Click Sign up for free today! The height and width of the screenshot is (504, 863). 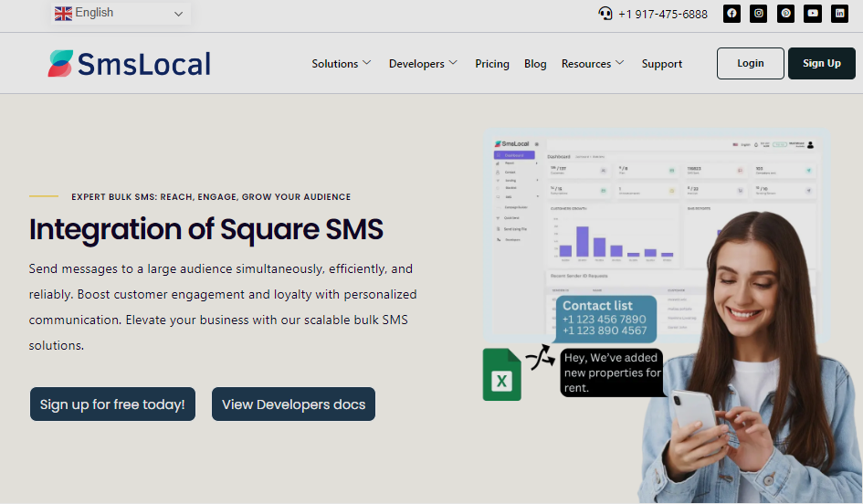(112, 404)
